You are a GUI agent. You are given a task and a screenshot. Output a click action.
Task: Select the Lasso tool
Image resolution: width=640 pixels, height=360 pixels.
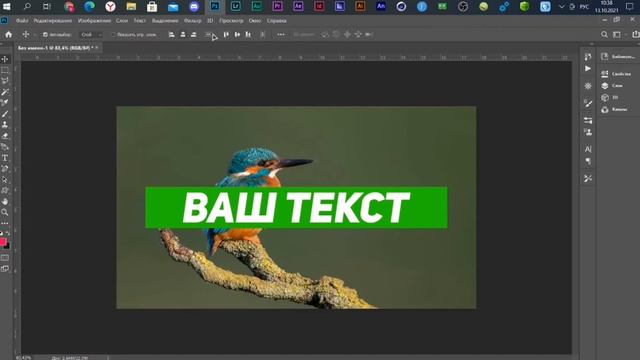(x=5, y=81)
